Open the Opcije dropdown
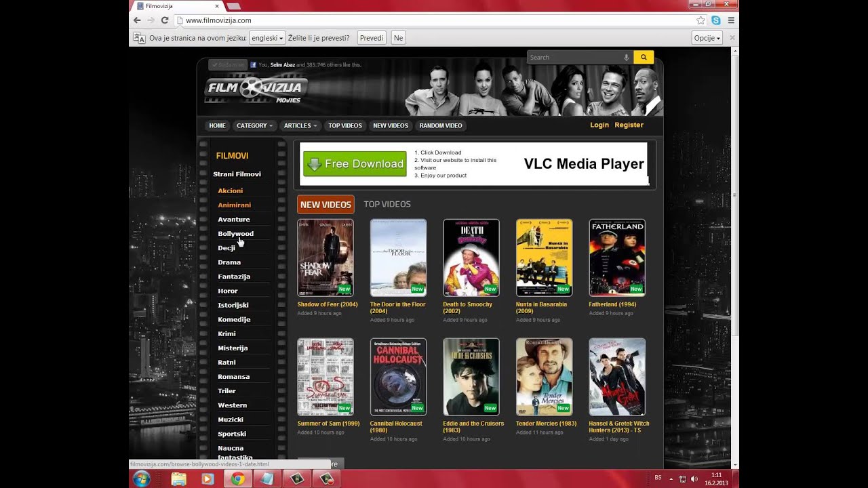This screenshot has height=488, width=868. pyautogui.click(x=707, y=38)
